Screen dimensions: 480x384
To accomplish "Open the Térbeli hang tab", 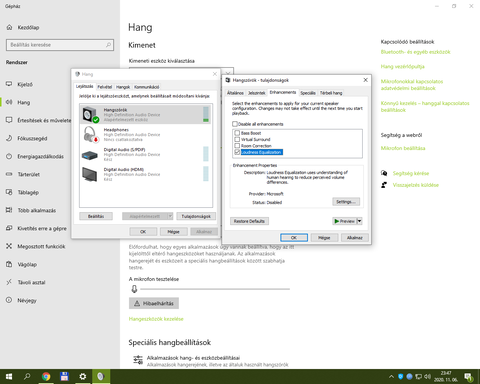I will pos(331,93).
